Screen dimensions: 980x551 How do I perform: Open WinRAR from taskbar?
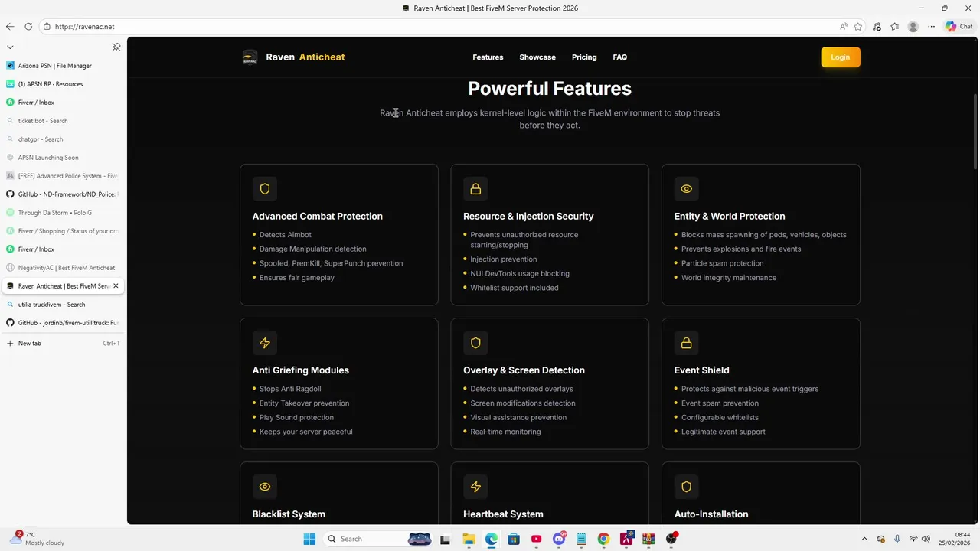click(648, 539)
